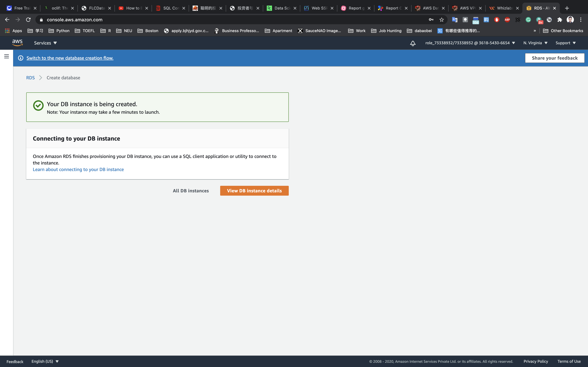The height and width of the screenshot is (367, 588).
Task: Click the AdBlock Plus extension icon
Action: [x=507, y=20]
